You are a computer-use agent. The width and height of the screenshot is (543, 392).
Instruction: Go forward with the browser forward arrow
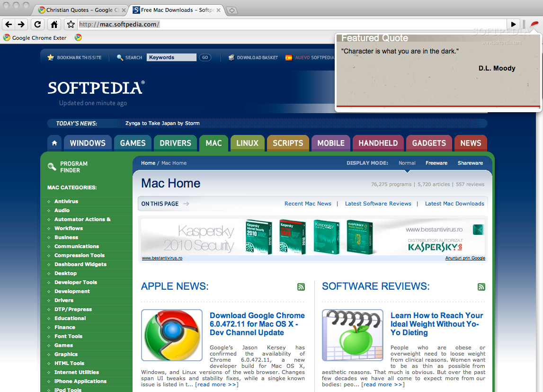(21, 24)
